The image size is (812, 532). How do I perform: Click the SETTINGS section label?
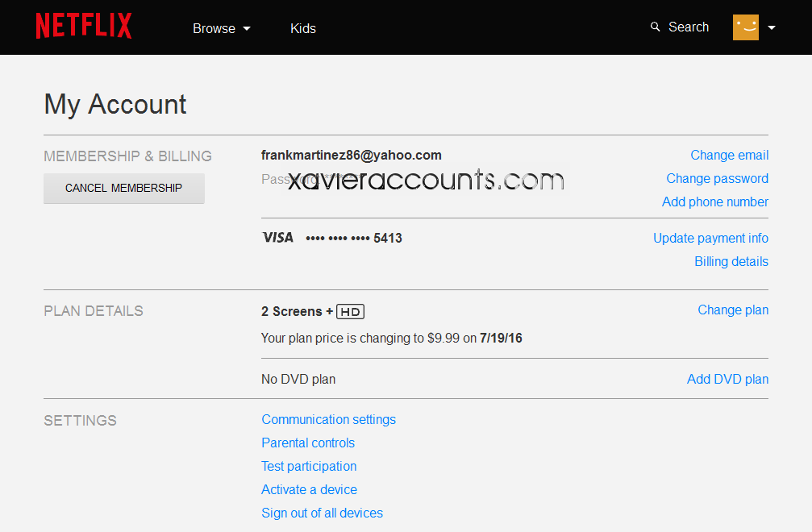[x=81, y=421]
